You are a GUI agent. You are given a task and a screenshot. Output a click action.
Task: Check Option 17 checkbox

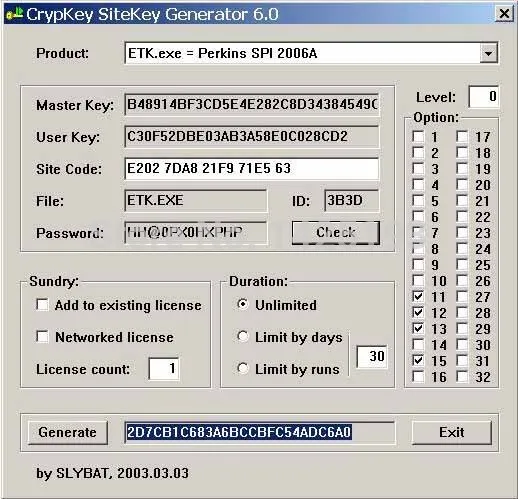(x=462, y=136)
